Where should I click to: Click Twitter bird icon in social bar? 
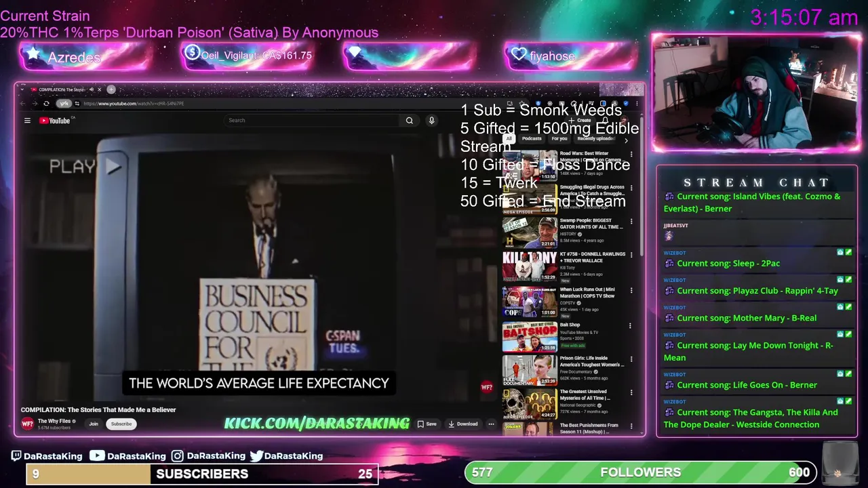[256, 456]
